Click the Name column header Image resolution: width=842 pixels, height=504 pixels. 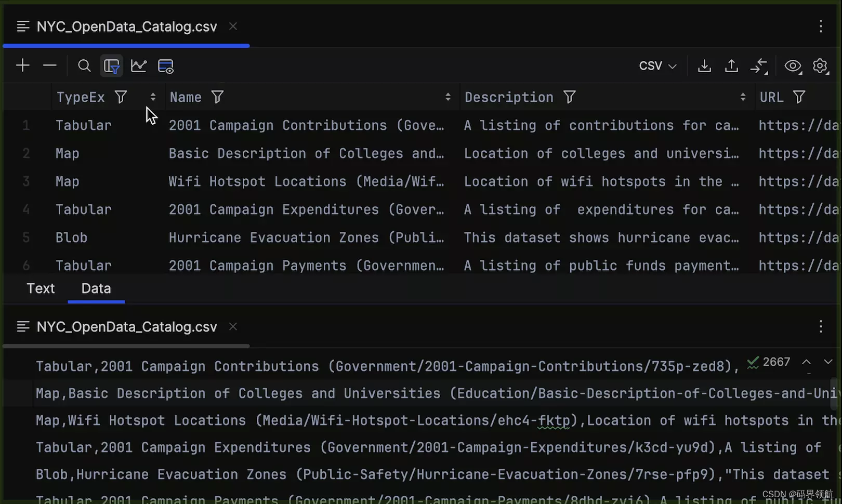[x=186, y=97]
